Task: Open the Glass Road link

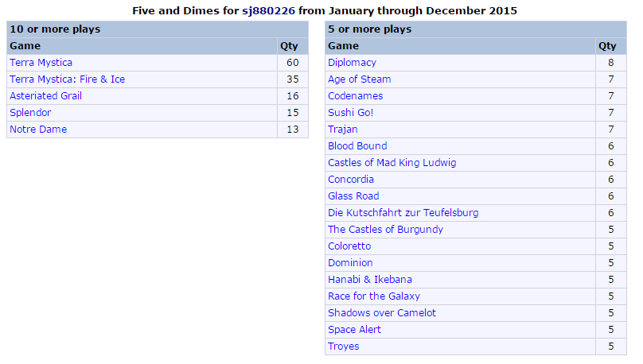Action: coord(353,196)
